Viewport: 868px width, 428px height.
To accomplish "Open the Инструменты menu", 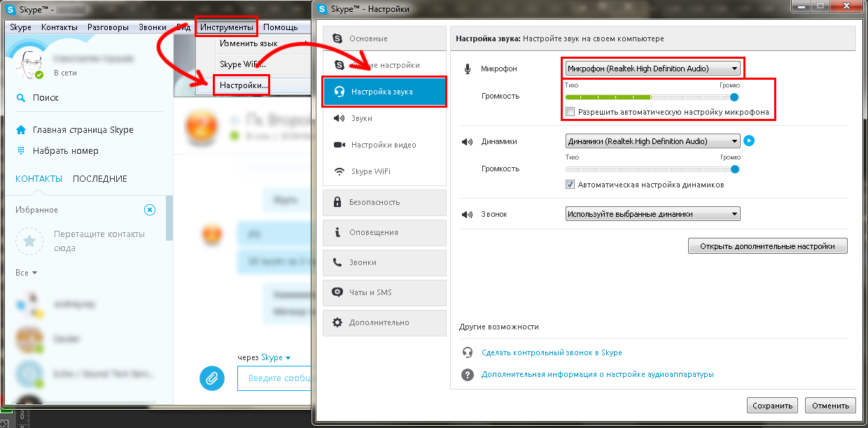I will [x=226, y=27].
